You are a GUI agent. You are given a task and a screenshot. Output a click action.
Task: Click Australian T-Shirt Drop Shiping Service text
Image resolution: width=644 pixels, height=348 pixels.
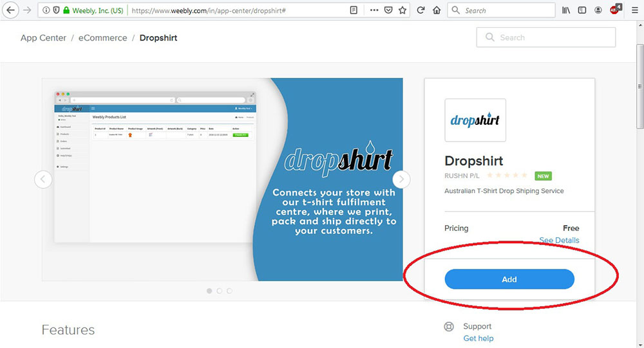tap(504, 191)
